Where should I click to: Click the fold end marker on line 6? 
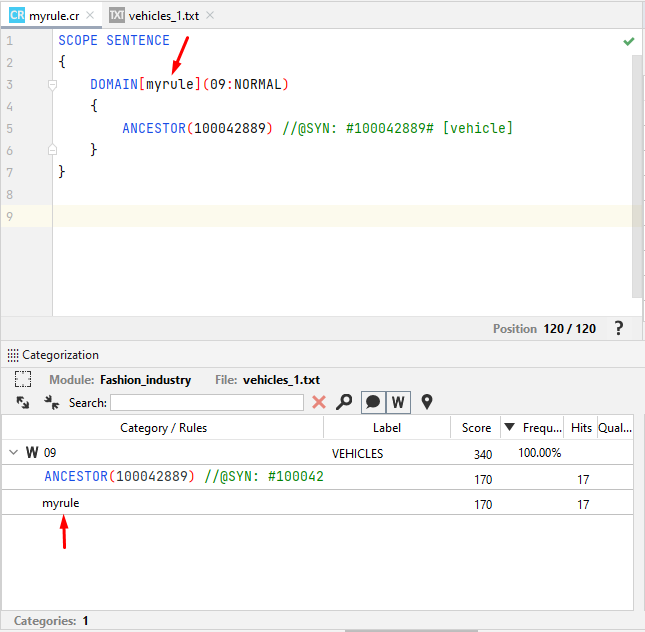[53, 150]
